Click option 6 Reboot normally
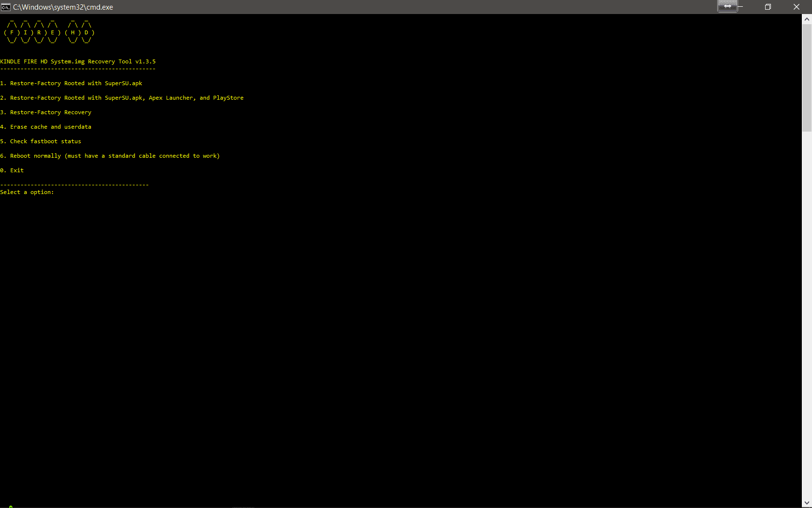This screenshot has width=812, height=508. tap(110, 156)
